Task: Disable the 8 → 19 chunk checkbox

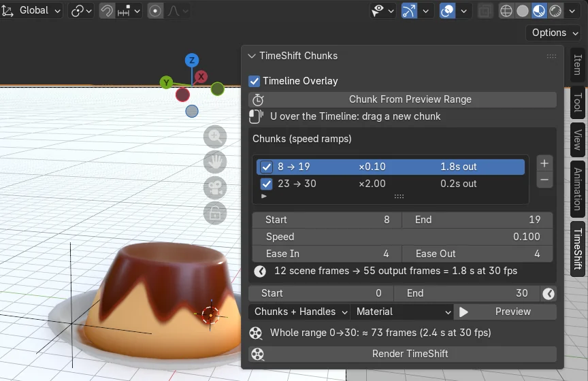Action: tap(266, 167)
